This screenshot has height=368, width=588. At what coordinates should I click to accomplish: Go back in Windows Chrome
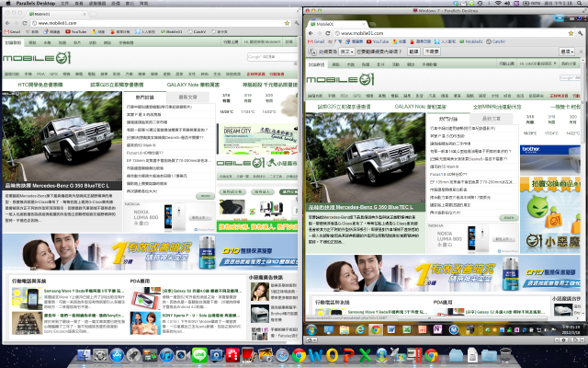click(x=311, y=33)
